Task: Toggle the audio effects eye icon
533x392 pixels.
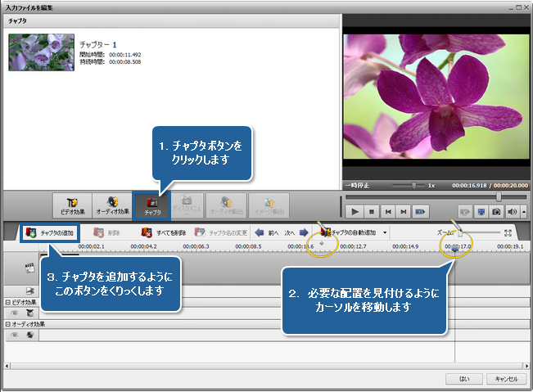Action: click(x=15, y=334)
